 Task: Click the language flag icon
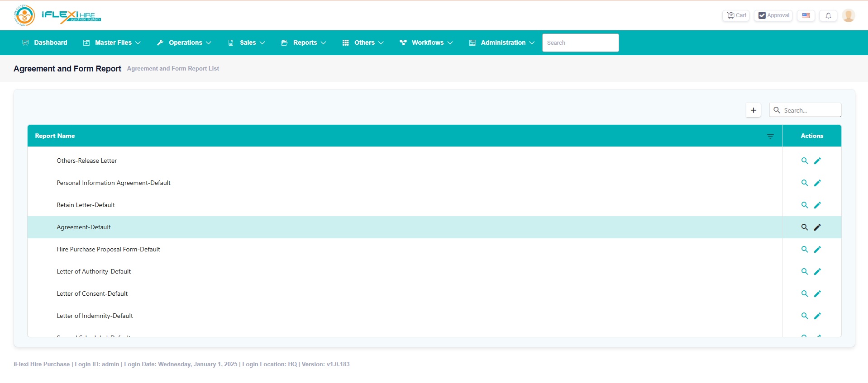(x=806, y=15)
